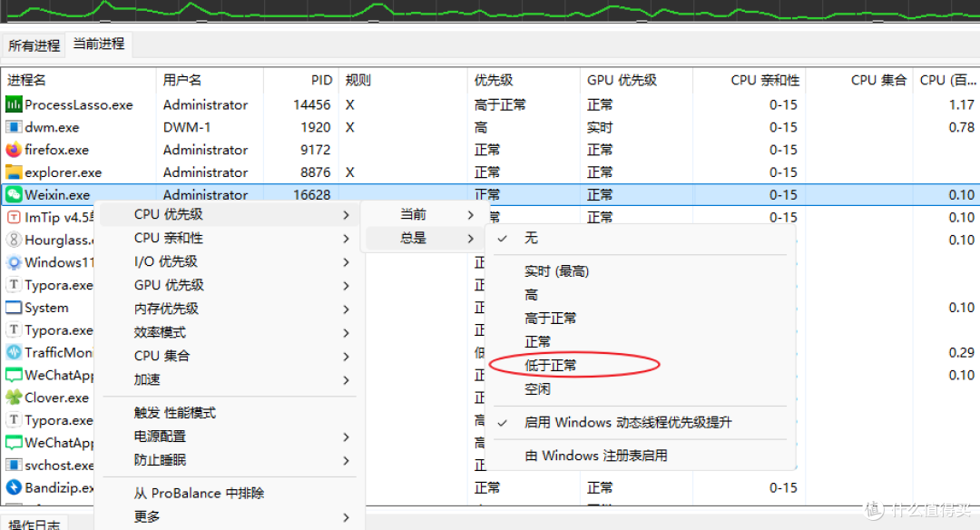Sort by 规则 column header
This screenshot has height=530, width=980.
(x=403, y=80)
